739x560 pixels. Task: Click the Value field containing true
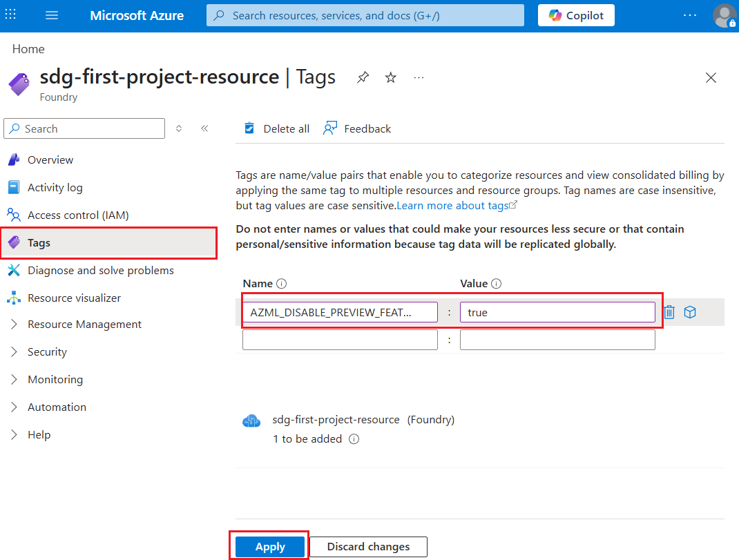[x=557, y=312]
